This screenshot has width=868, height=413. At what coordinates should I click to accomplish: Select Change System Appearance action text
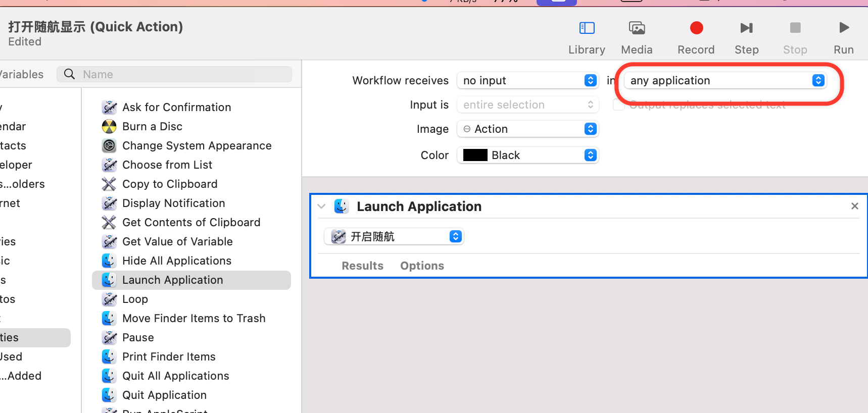(x=197, y=145)
